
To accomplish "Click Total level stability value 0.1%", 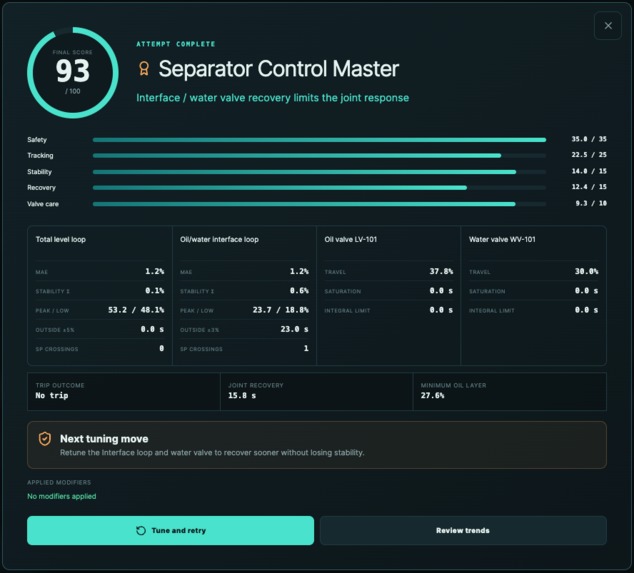I will [154, 291].
